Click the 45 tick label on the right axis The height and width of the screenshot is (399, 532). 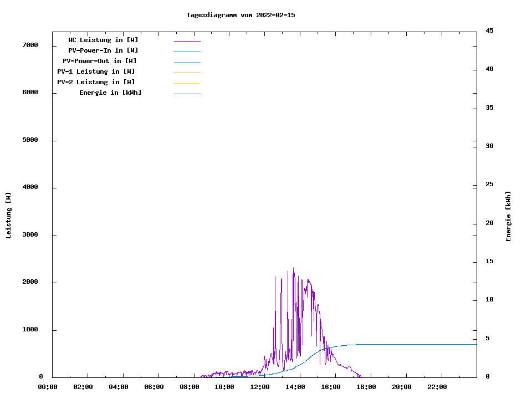tap(489, 30)
